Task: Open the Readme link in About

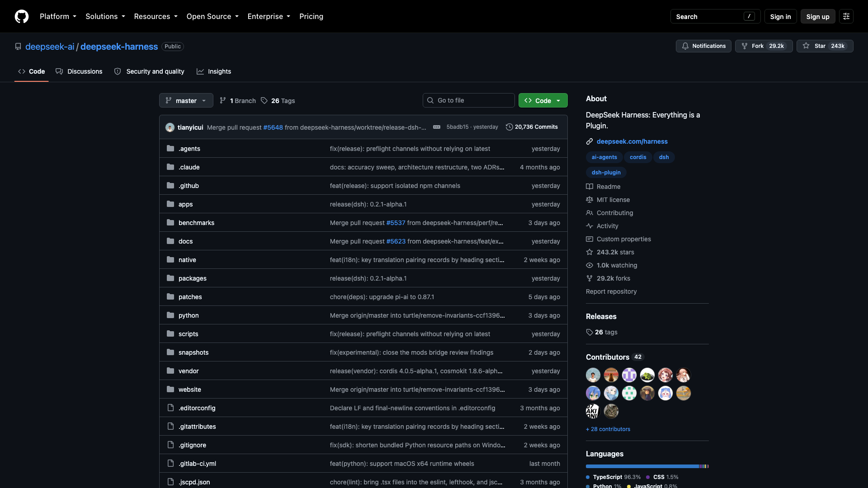Action: click(x=603, y=187)
